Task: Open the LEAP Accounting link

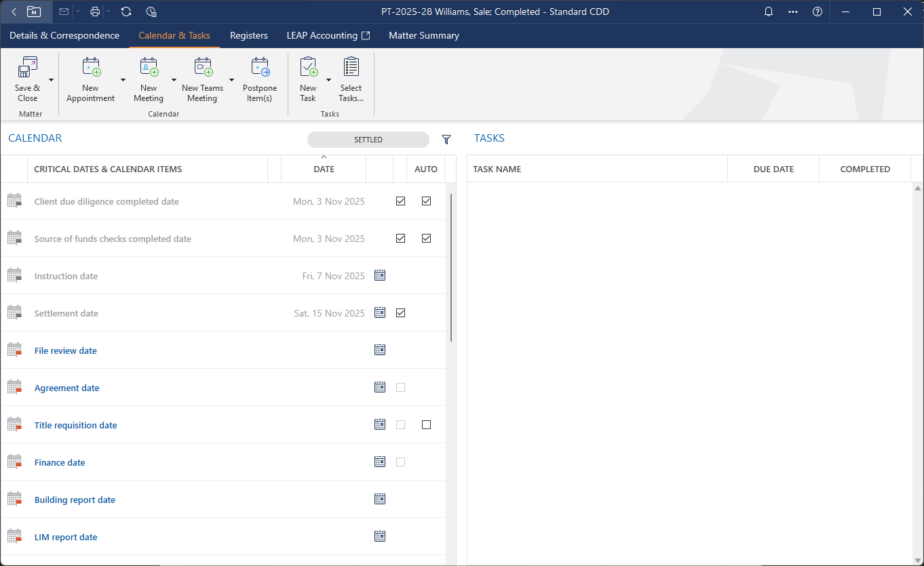Action: pos(328,35)
